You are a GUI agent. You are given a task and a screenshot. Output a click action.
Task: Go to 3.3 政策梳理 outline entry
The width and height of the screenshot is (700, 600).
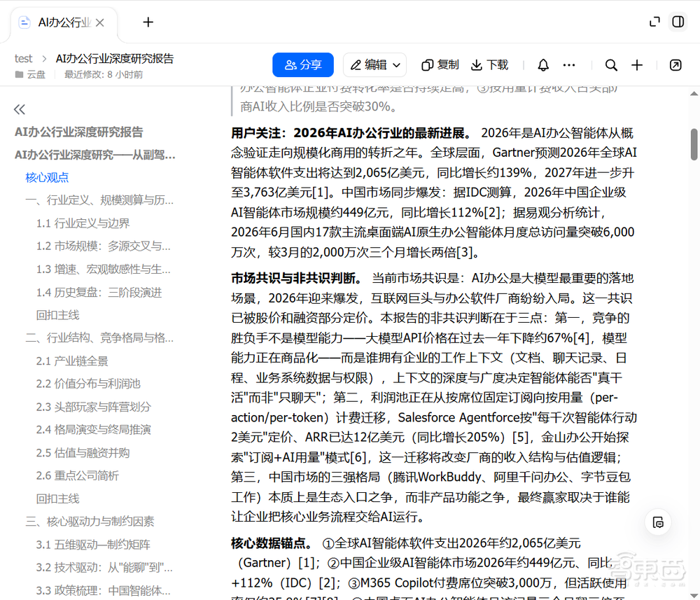pyautogui.click(x=103, y=591)
